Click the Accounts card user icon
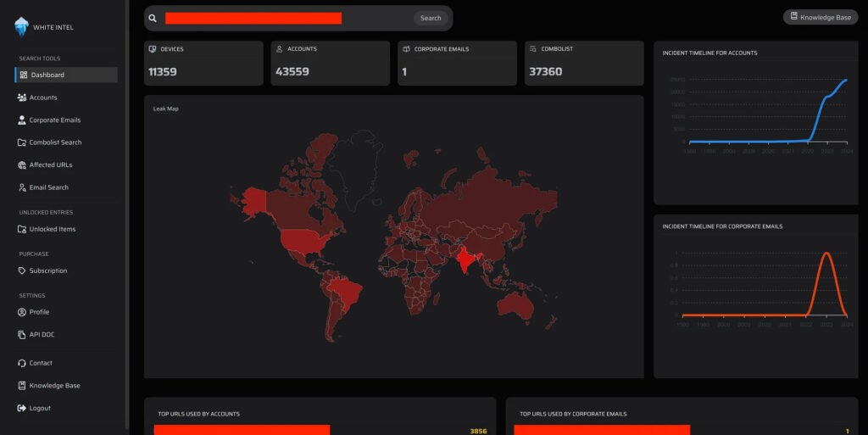Screen dimensions: 868x435 click(x=279, y=49)
